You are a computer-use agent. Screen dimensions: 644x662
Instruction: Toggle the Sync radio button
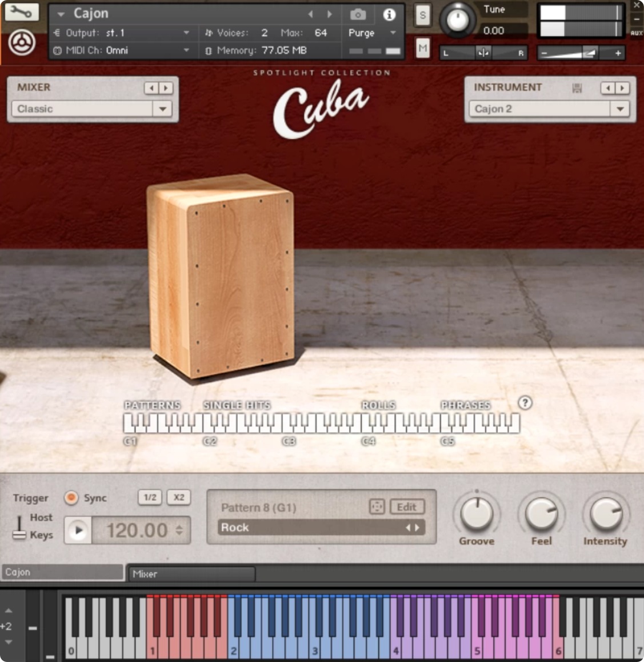[71, 498]
